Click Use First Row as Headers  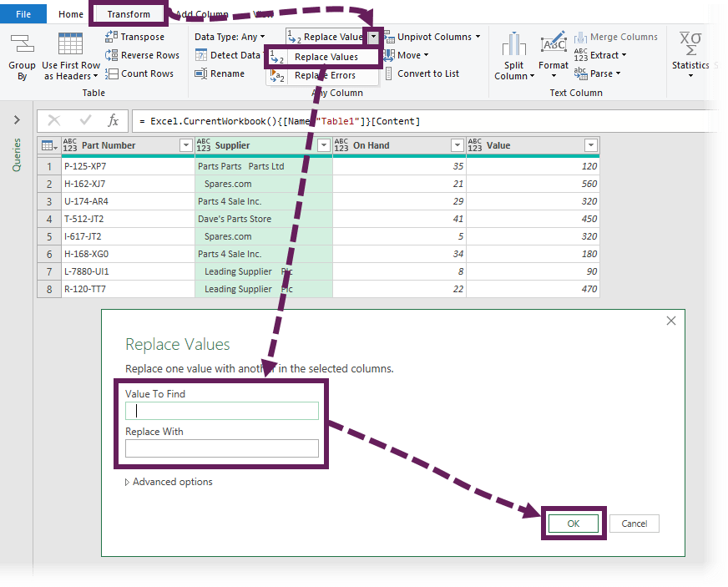tap(70, 54)
